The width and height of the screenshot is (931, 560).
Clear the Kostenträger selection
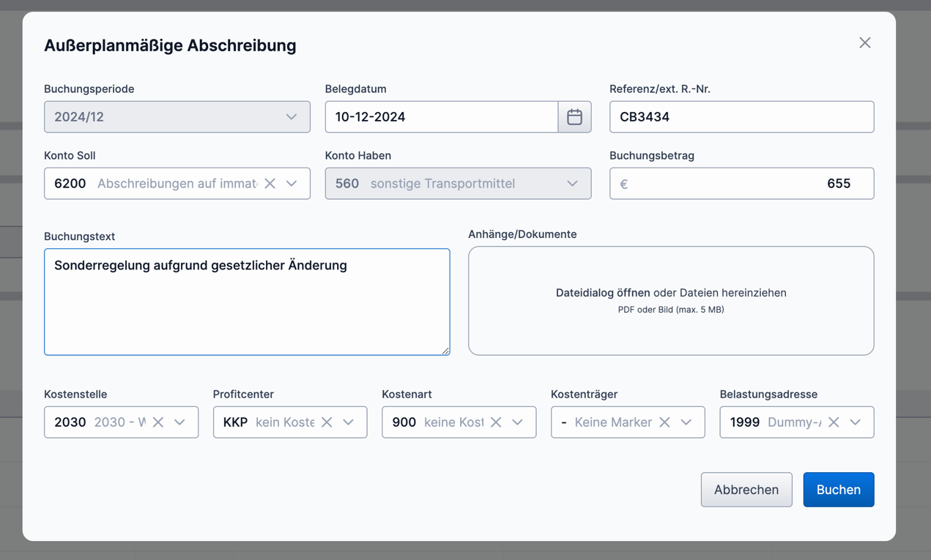664,422
